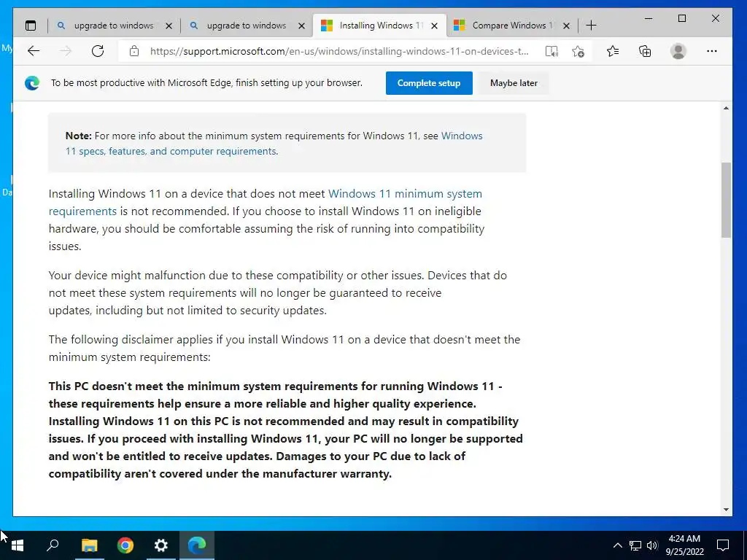747x560 pixels.
Task: Close the 'Compare Windows' tab
Action: (566, 26)
